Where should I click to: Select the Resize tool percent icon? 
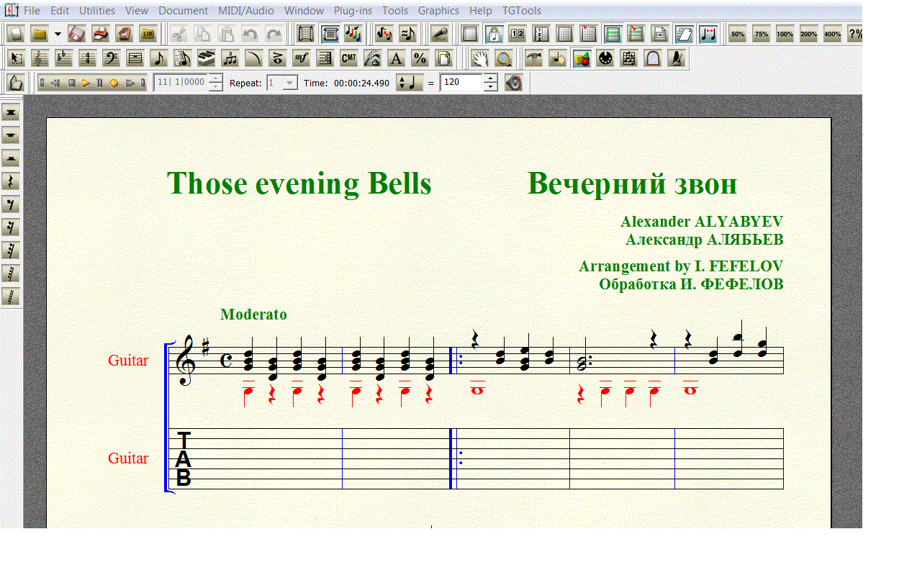pyautogui.click(x=420, y=59)
